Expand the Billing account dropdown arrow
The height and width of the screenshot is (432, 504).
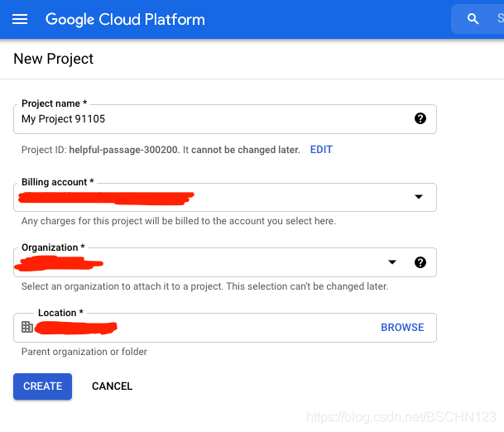(418, 197)
